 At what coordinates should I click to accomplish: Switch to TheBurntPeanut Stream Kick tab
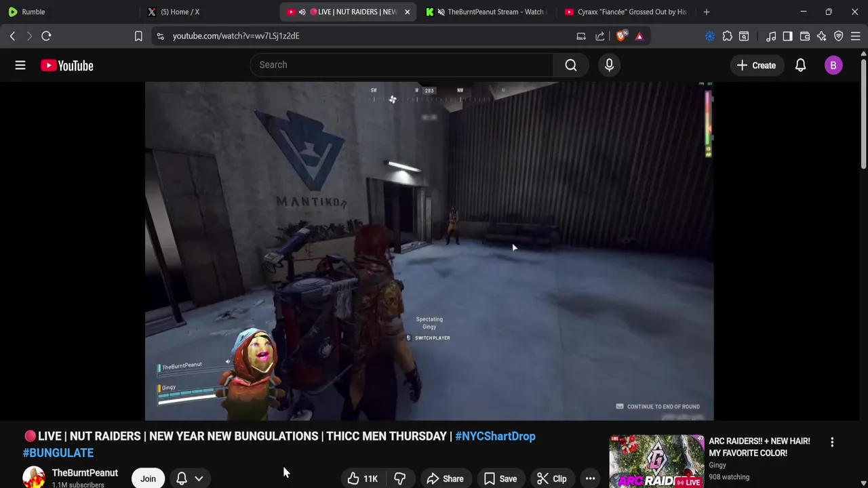pyautogui.click(x=486, y=12)
